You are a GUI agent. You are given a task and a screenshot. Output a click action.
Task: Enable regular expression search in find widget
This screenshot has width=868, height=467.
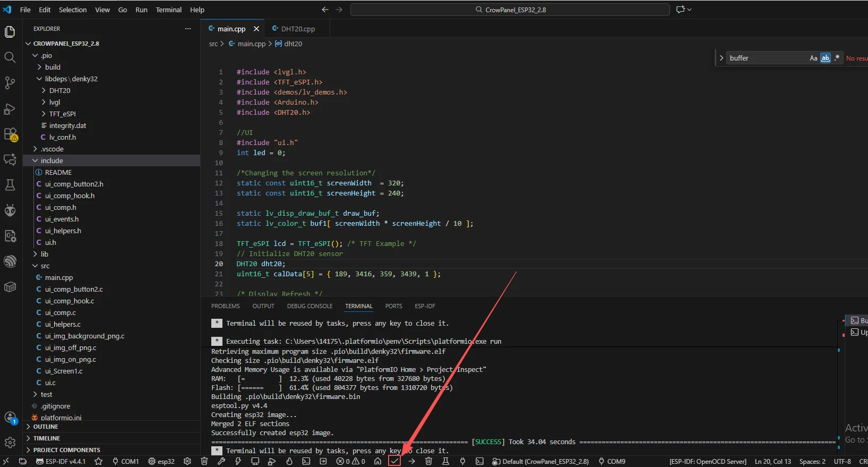click(x=837, y=58)
